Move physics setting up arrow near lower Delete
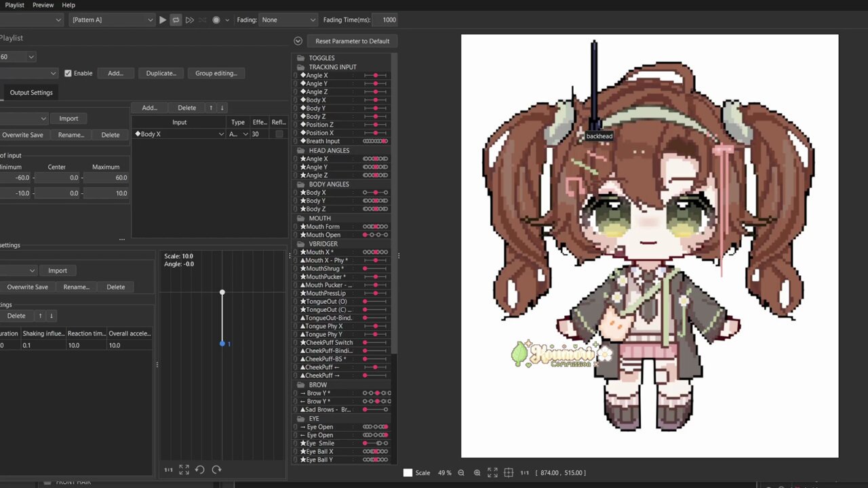This screenshot has width=868, height=488. click(x=40, y=316)
